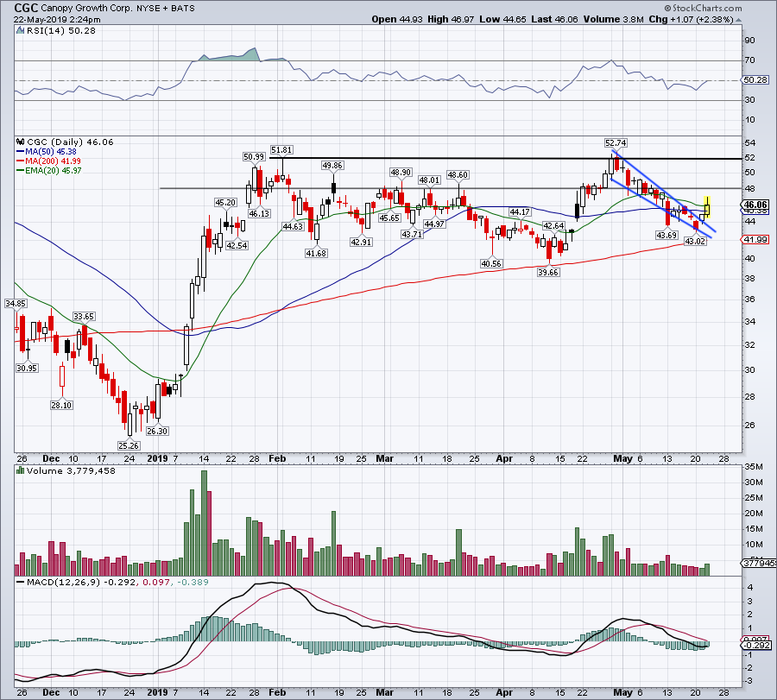Click the 26.30 price label
This screenshot has height=700, width=777.
click(x=157, y=431)
